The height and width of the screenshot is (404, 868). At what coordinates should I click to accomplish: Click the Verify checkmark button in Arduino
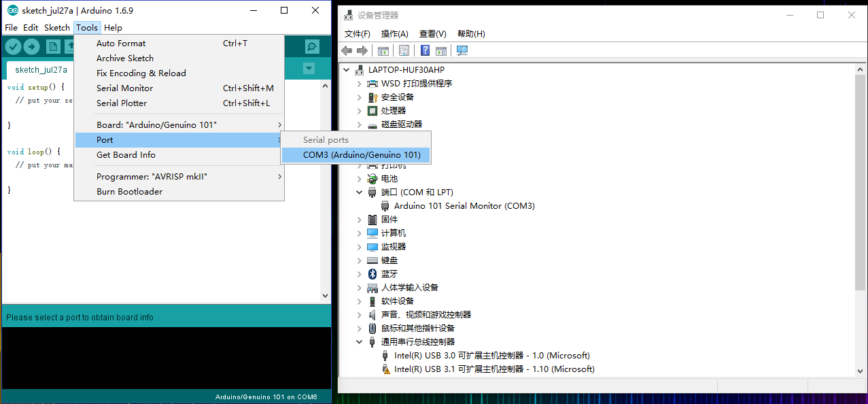[x=13, y=46]
